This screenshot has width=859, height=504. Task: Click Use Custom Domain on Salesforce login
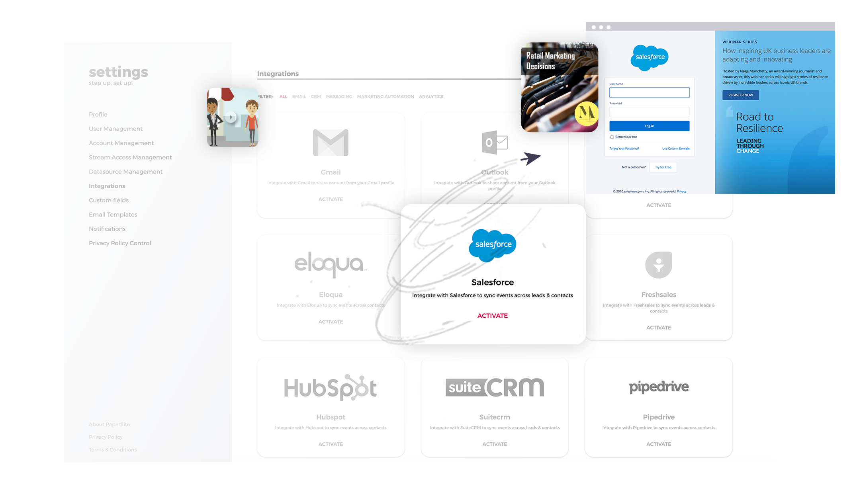[x=675, y=149]
